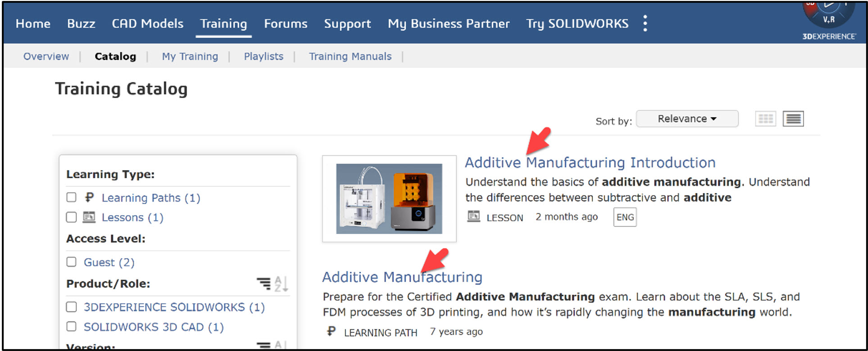Open the CAD Models menu item
This screenshot has height=351, width=868.
point(148,23)
